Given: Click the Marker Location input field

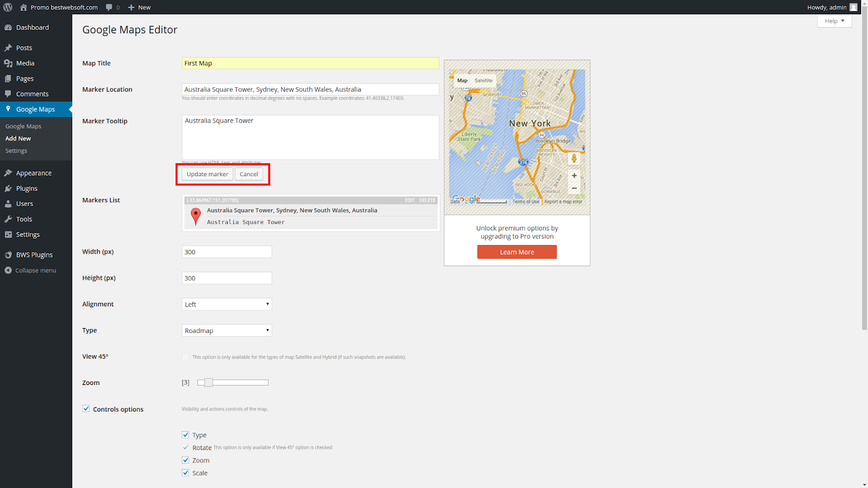Looking at the screenshot, I should pyautogui.click(x=310, y=89).
